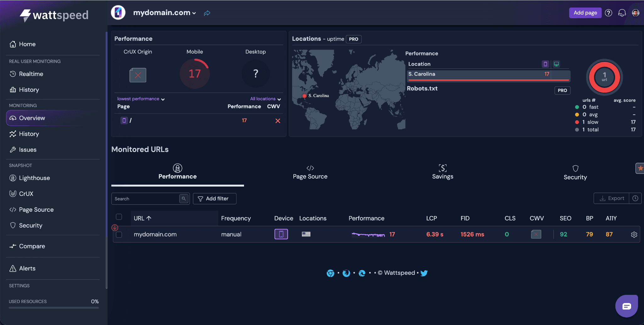
Task: Click the PRO badge next to Robots.txt
Action: point(562,90)
